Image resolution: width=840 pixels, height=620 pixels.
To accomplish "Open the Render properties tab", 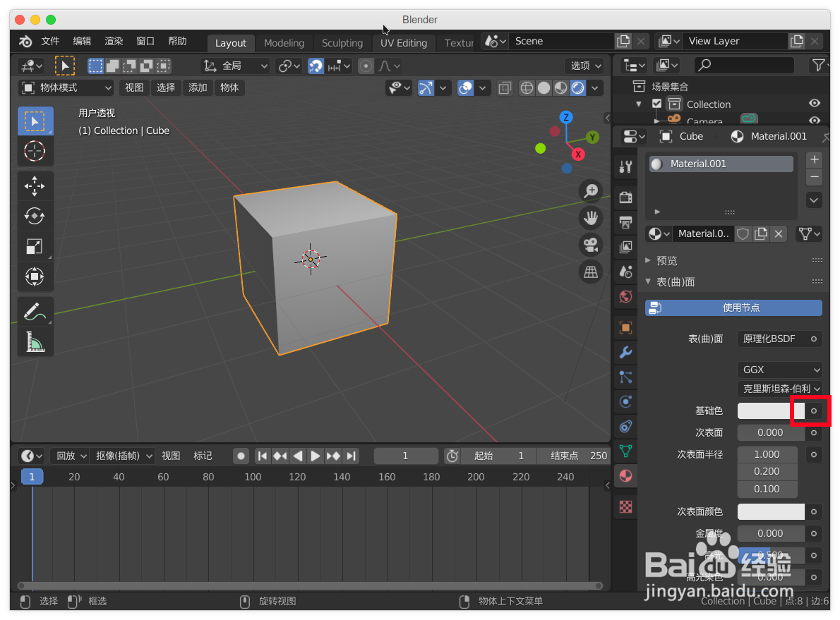I will tap(625, 197).
